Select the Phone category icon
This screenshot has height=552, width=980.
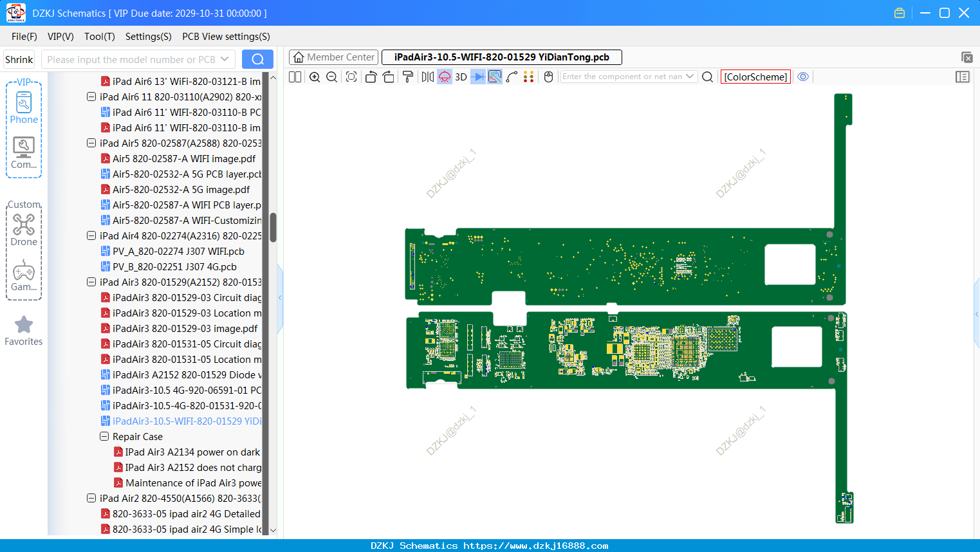[x=24, y=108]
